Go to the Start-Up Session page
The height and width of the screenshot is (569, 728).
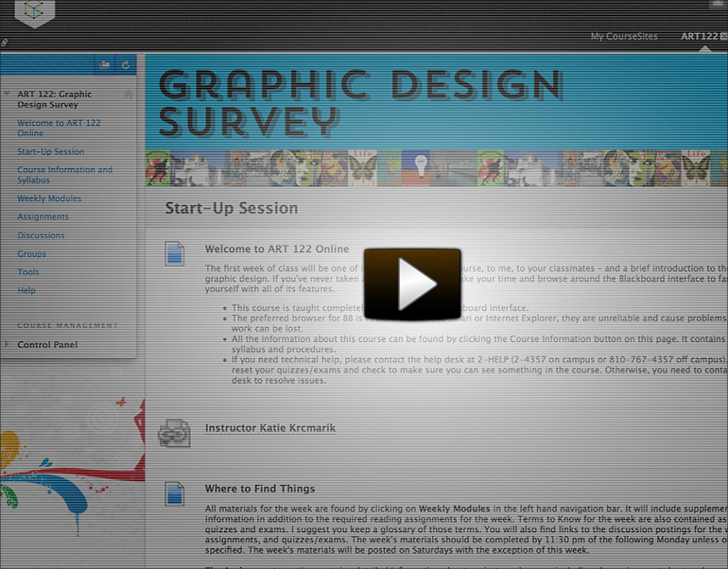(x=50, y=151)
